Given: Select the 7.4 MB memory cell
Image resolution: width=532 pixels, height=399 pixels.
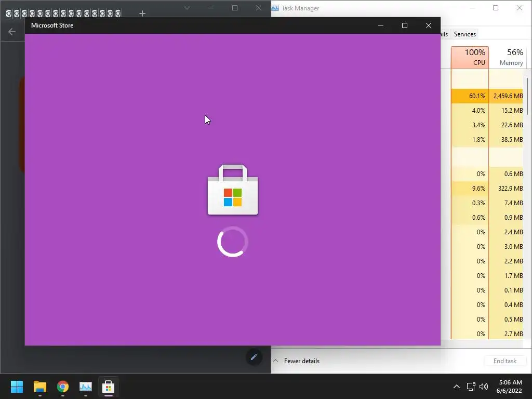Looking at the screenshot, I should point(506,203).
